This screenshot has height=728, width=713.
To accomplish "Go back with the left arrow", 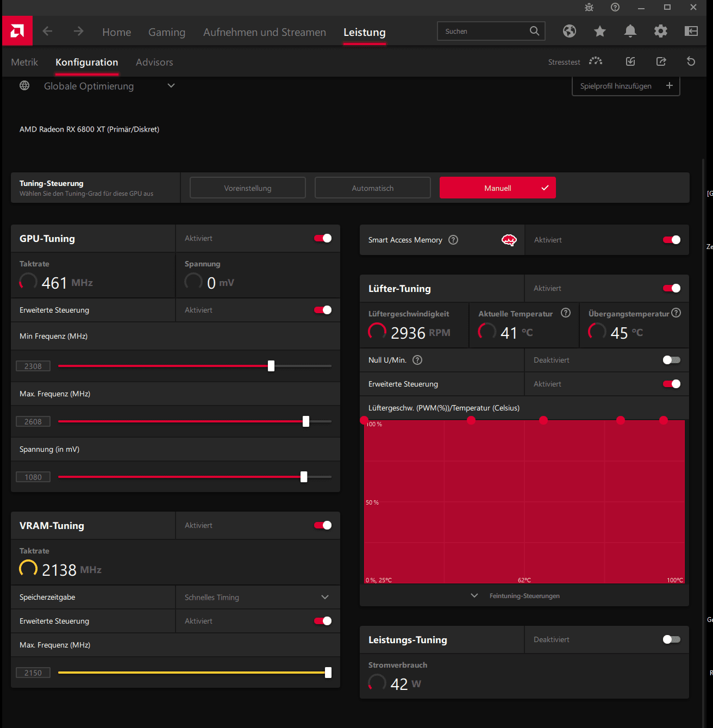I will point(47,31).
